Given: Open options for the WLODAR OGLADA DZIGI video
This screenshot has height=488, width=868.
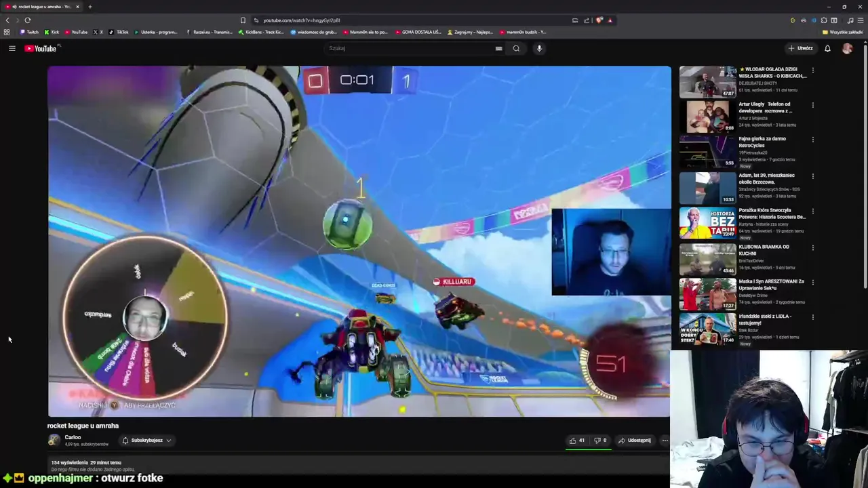Looking at the screenshot, I should click(x=812, y=70).
